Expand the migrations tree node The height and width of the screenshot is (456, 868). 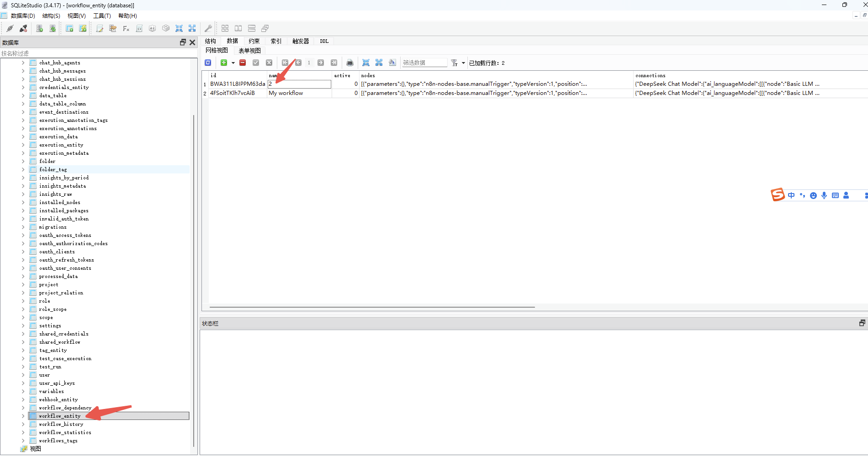tap(23, 227)
